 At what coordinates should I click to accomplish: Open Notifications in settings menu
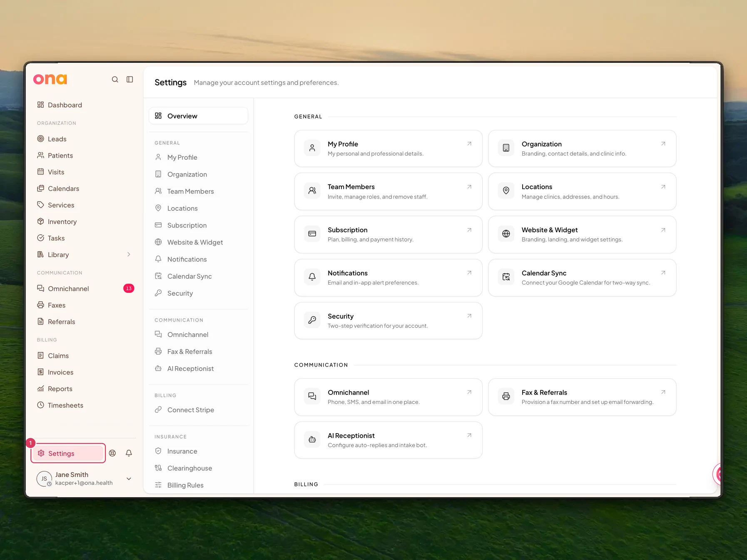coord(199,259)
